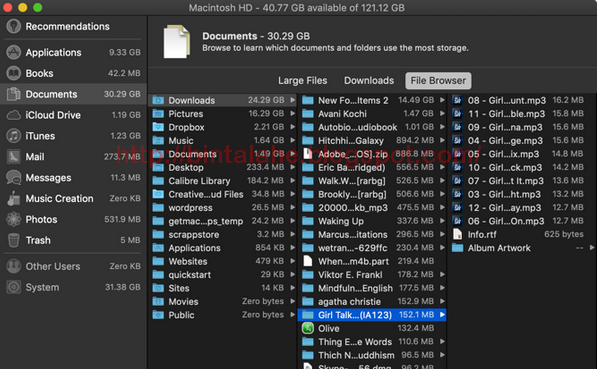Switch to the Downloads tab
This screenshot has height=369, width=598.
[x=369, y=80]
